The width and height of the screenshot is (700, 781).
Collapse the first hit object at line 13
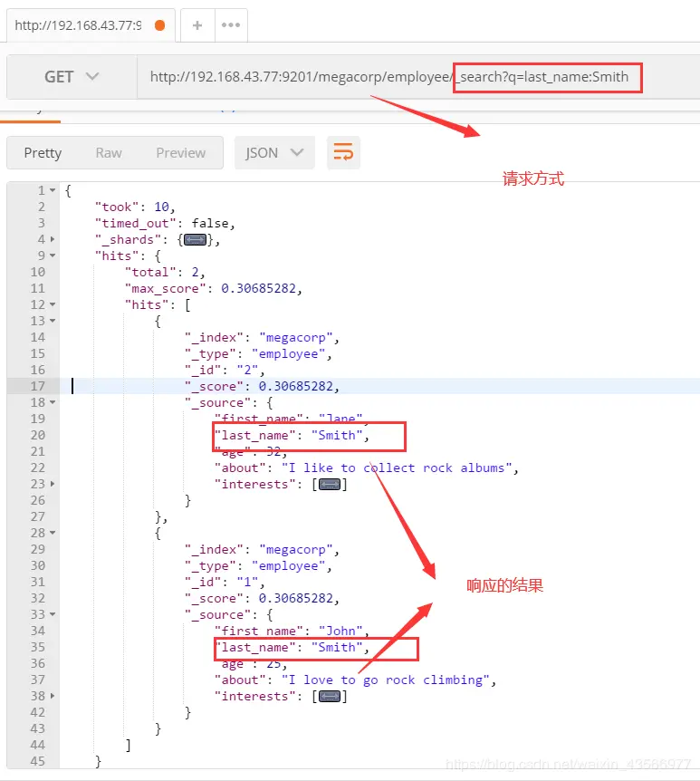pos(53,321)
